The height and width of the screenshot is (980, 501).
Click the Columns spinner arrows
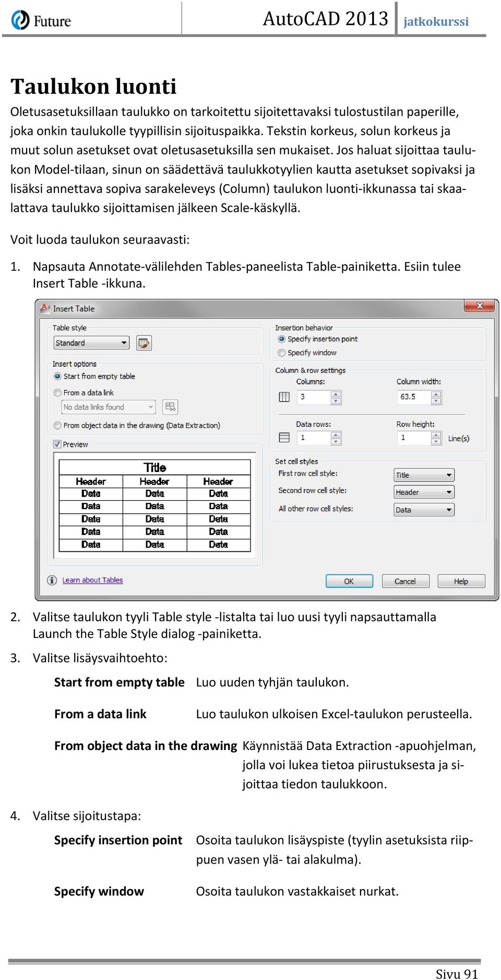click(x=336, y=397)
